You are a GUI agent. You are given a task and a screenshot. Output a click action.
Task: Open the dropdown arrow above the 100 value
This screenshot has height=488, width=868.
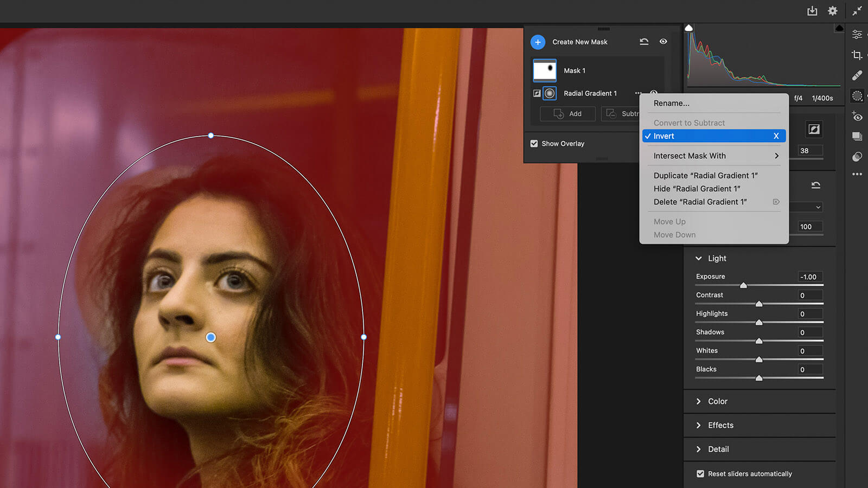818,207
